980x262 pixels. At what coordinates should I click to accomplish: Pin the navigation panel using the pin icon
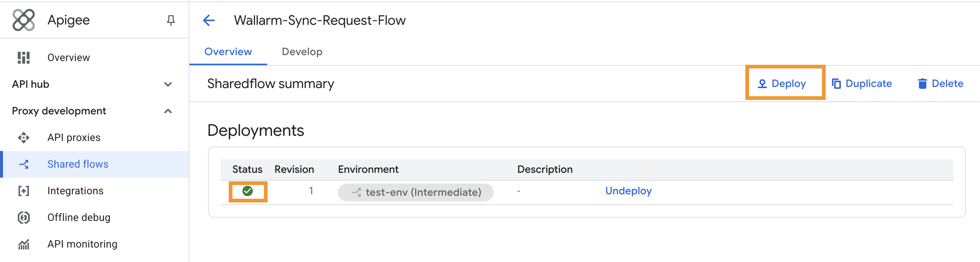click(x=171, y=20)
